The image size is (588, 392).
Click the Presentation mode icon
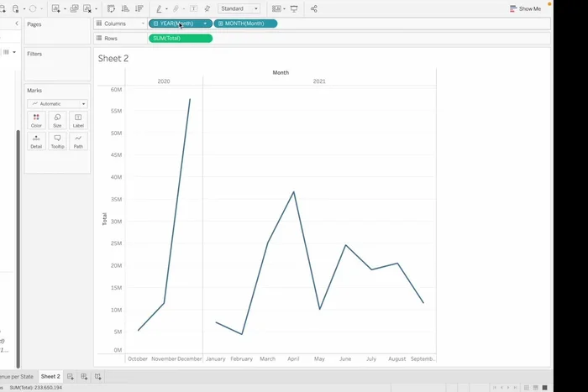[x=294, y=8]
